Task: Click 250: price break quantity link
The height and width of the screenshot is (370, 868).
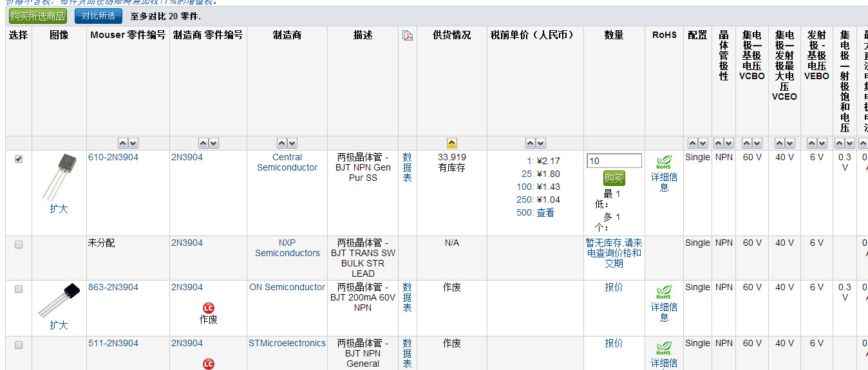Action: (525, 200)
